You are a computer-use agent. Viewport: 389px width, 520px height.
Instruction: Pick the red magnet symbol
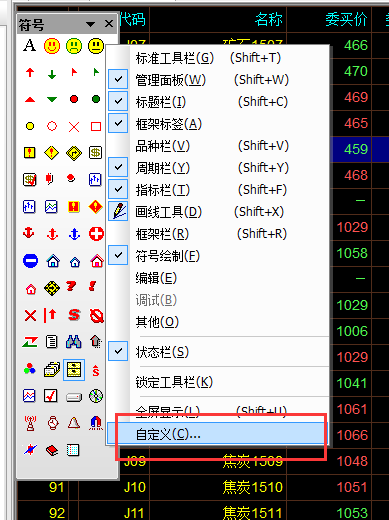96,423
